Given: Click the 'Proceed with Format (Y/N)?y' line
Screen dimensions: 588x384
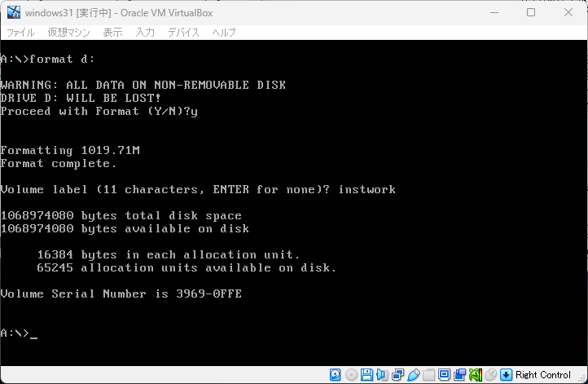Looking at the screenshot, I should pos(99,112).
